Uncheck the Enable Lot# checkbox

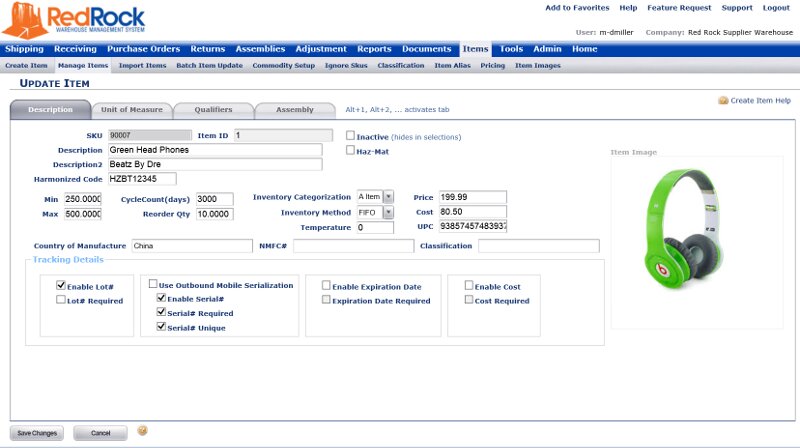(x=62, y=285)
